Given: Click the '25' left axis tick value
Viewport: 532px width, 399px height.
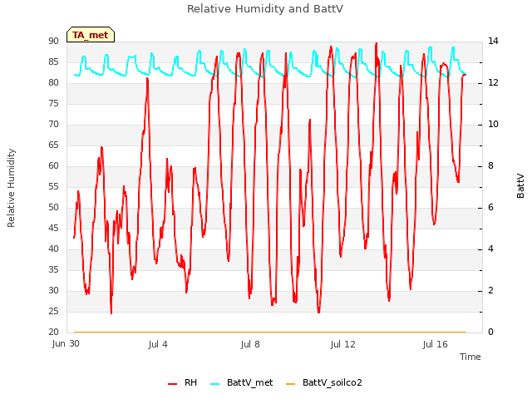Looking at the screenshot, I should [53, 311].
